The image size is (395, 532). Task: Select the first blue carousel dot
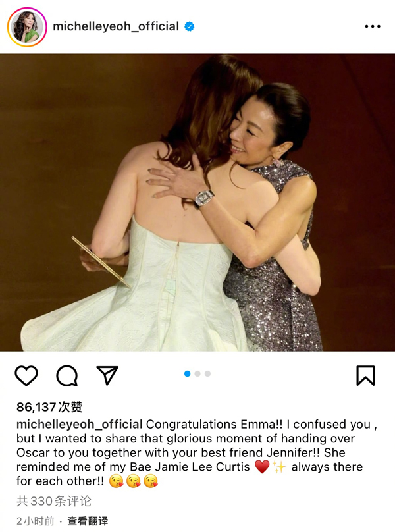[188, 373]
